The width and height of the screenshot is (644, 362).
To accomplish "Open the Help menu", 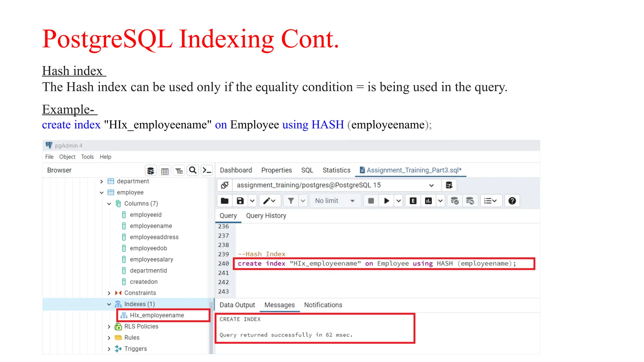I will pyautogui.click(x=105, y=157).
